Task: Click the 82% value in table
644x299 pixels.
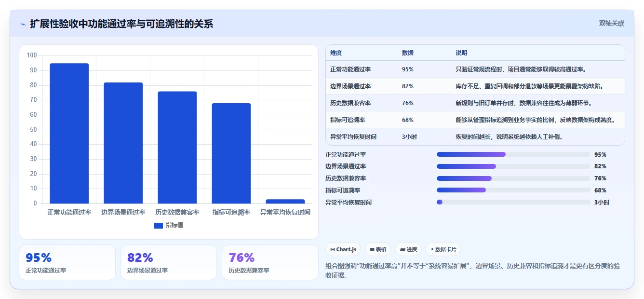Action: pyautogui.click(x=407, y=86)
